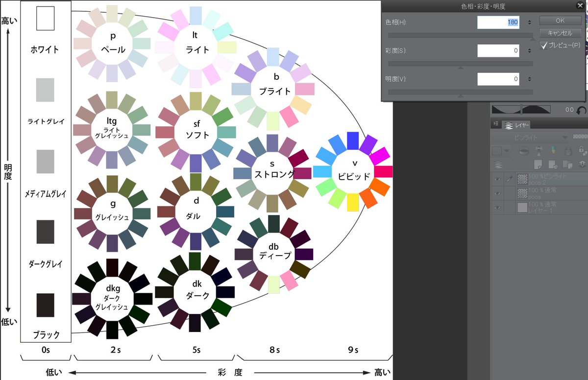Screen dimensions: 588x380
Task: Create a new layer folder
Action: point(567,165)
